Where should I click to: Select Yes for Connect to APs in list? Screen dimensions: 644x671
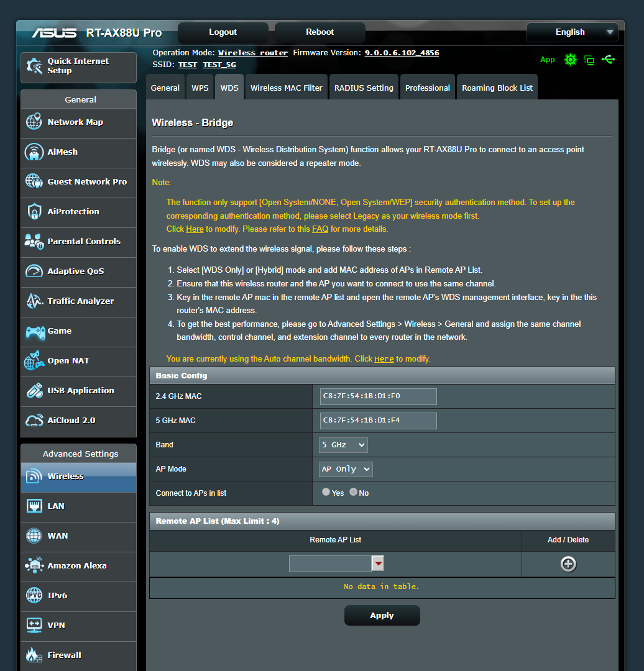coord(326,492)
